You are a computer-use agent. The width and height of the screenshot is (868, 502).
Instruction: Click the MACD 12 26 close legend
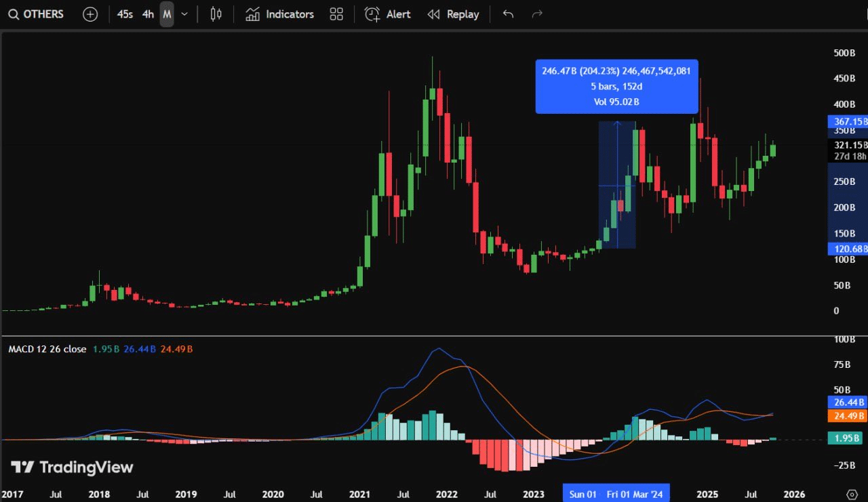[47, 349]
